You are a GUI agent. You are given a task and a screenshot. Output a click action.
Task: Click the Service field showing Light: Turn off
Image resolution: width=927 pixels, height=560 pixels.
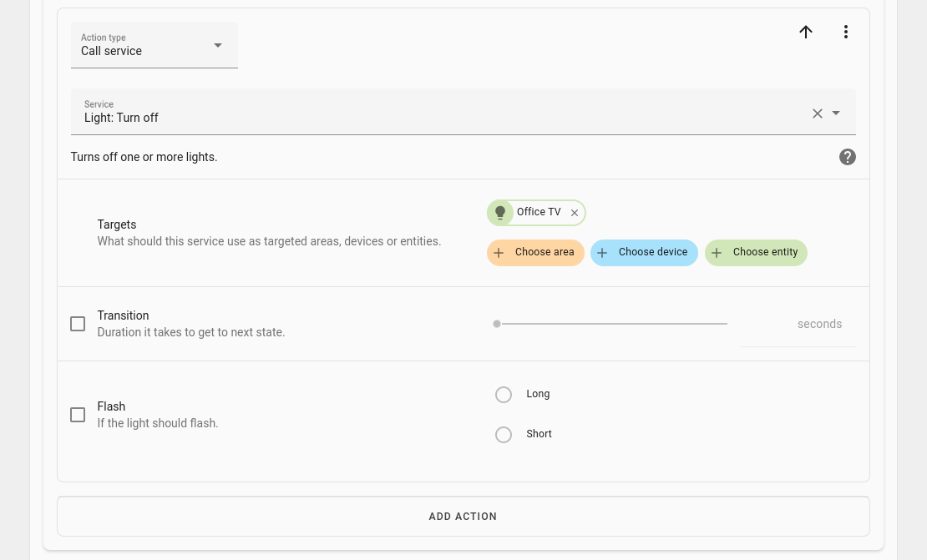tap(463, 112)
